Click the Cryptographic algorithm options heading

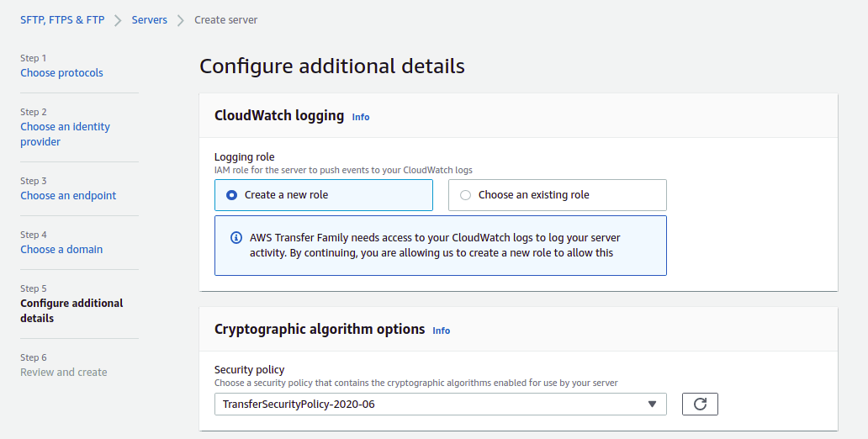coord(320,329)
